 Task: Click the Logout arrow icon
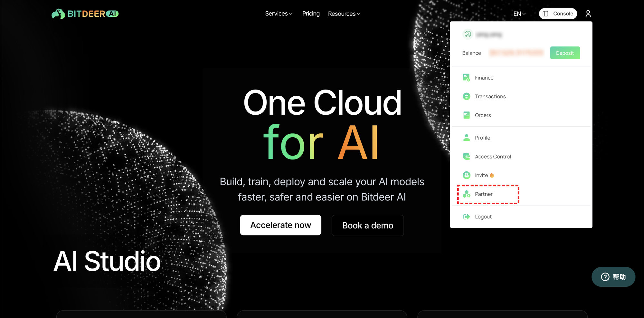coord(466,217)
